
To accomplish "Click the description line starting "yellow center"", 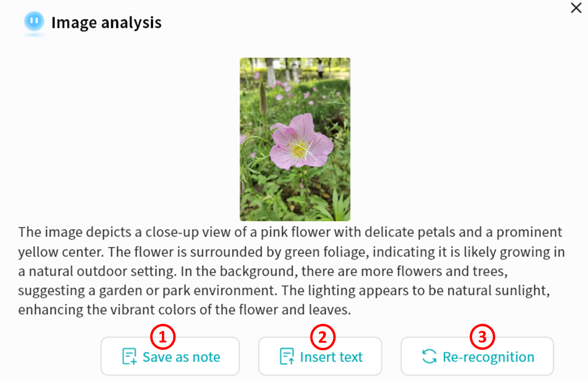I will 291,252.
